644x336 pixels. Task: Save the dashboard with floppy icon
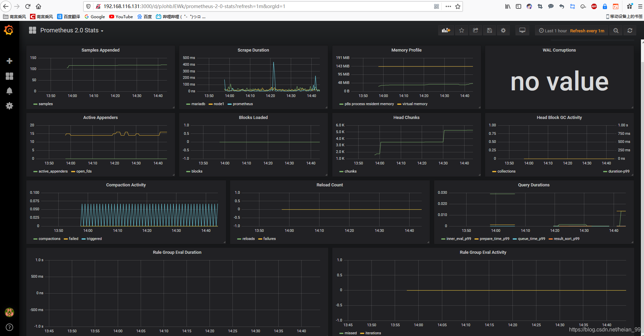pyautogui.click(x=489, y=30)
